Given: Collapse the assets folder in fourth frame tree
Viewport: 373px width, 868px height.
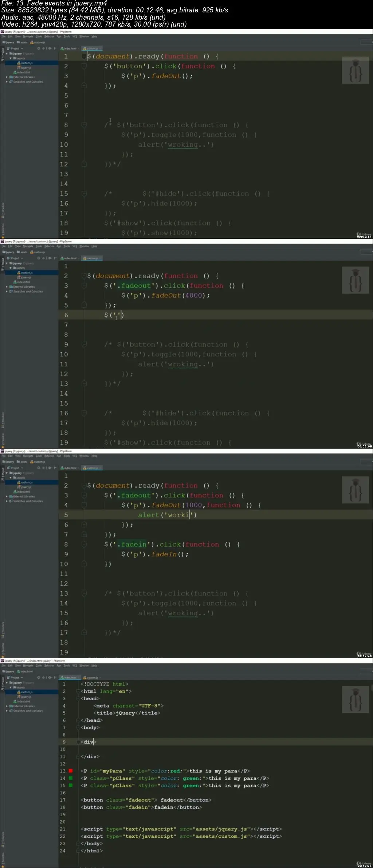Looking at the screenshot, I should point(11,687).
